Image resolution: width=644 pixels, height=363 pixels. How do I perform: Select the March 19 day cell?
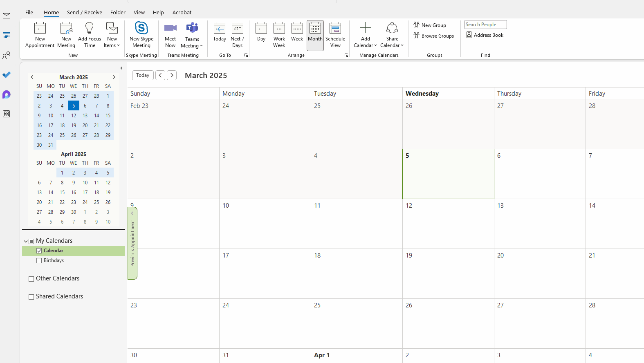click(448, 273)
